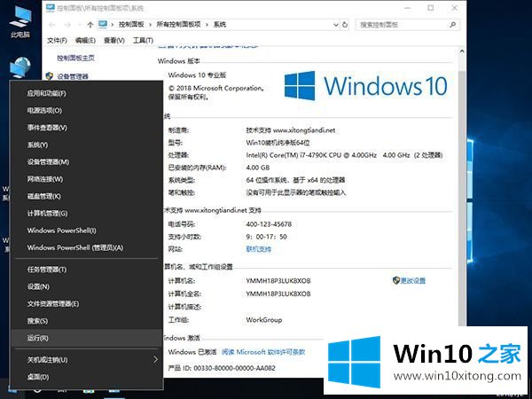Open the 文件(F) menu in Control Panel
Image resolution: width=532 pixels, height=399 pixels.
(x=57, y=41)
